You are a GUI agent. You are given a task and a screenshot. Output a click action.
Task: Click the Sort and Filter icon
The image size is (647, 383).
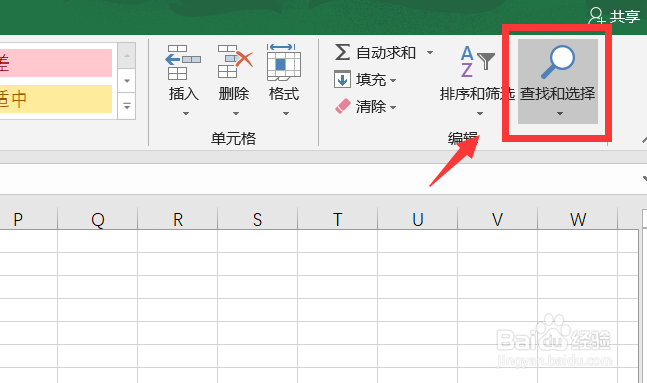click(477, 62)
